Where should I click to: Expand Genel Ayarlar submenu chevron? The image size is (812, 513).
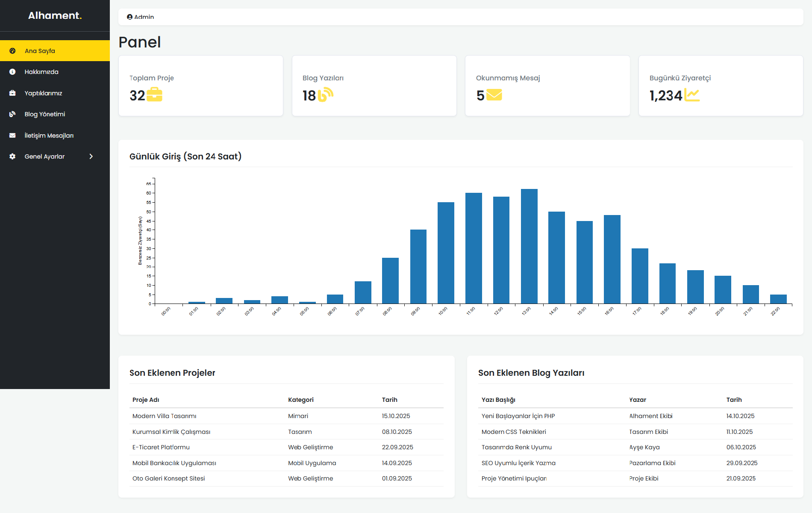pyautogui.click(x=91, y=156)
